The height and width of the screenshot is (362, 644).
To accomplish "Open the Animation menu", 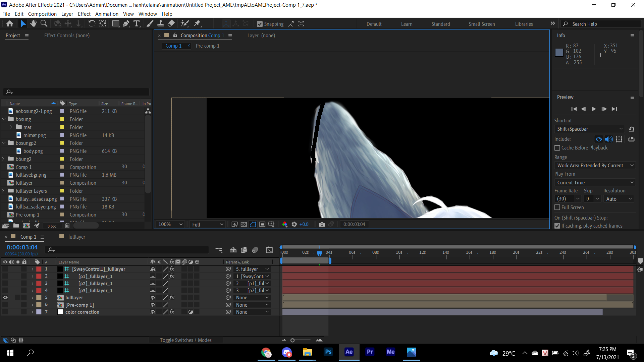I will [x=107, y=14].
